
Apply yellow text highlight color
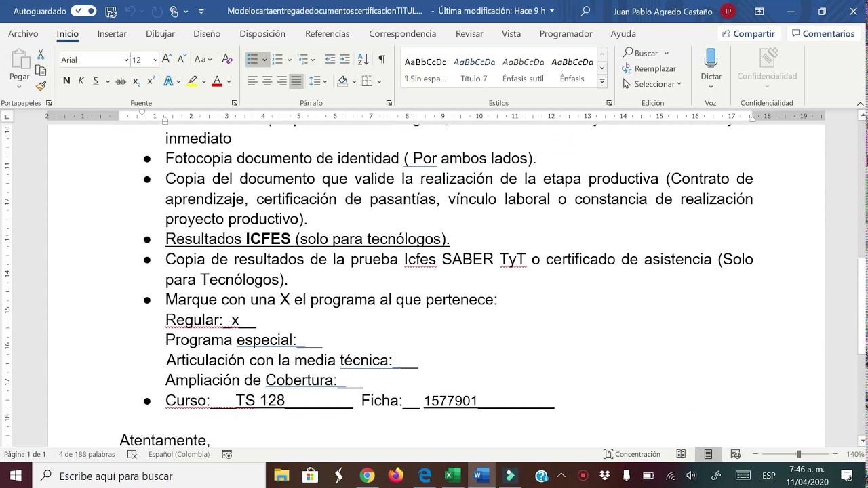192,81
